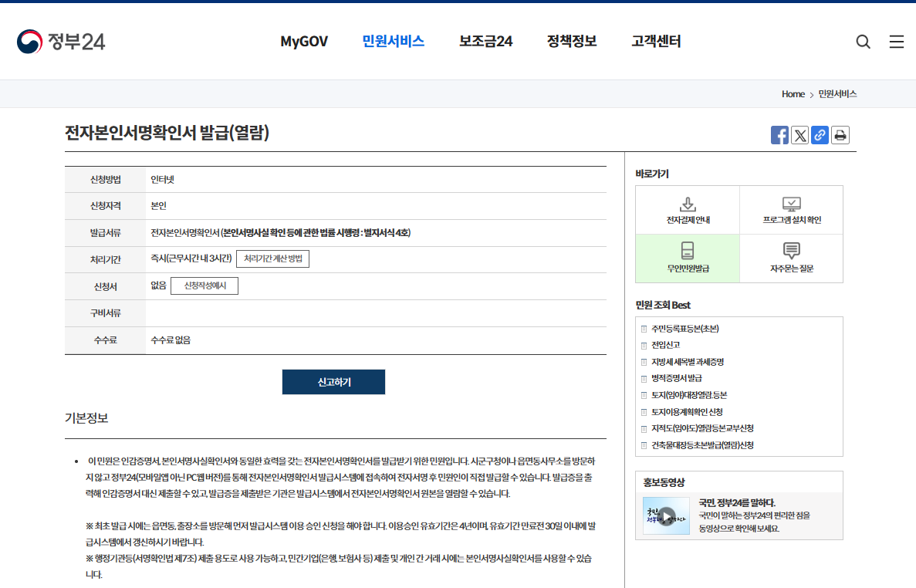View the 신청작성예시 example
This screenshot has width=916, height=588.
pos(204,286)
